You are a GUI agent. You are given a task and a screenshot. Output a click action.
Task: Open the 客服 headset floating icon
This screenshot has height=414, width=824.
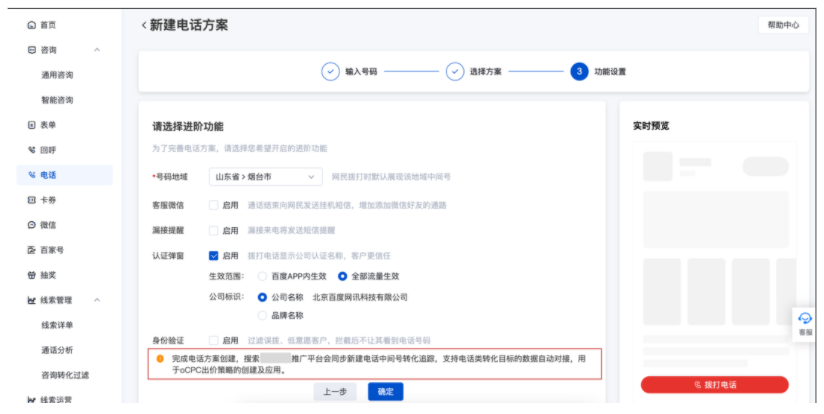click(805, 318)
